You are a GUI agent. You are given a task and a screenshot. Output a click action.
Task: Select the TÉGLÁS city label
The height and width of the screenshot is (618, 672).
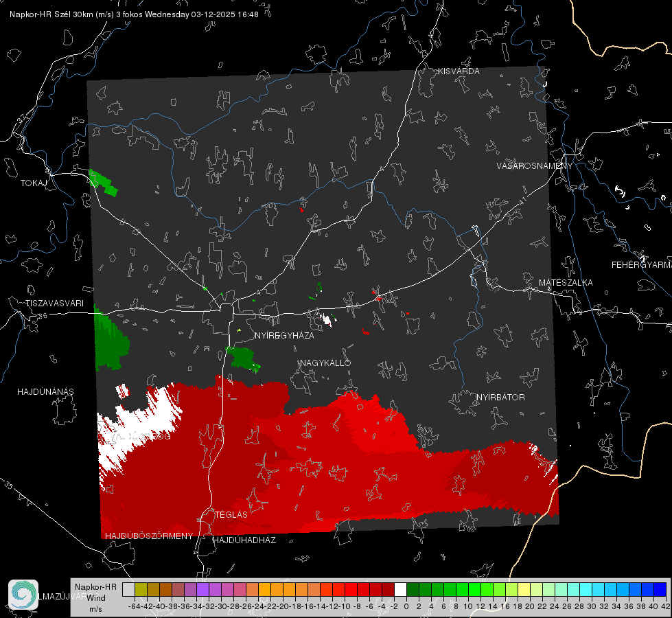pyautogui.click(x=231, y=515)
